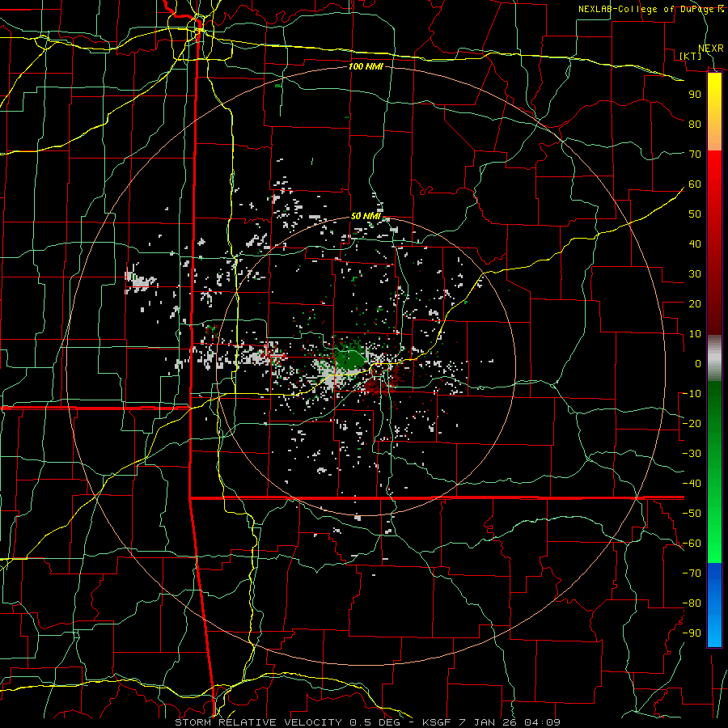
Task: Click the -70 value on velocity scale
Action: [692, 574]
